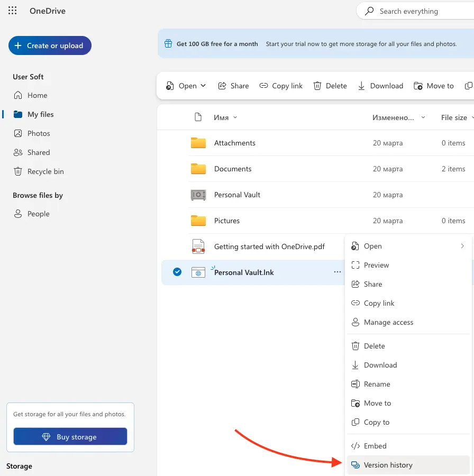Click the Copy link toolbar icon
Image resolution: width=474 pixels, height=476 pixels.
[264, 86]
